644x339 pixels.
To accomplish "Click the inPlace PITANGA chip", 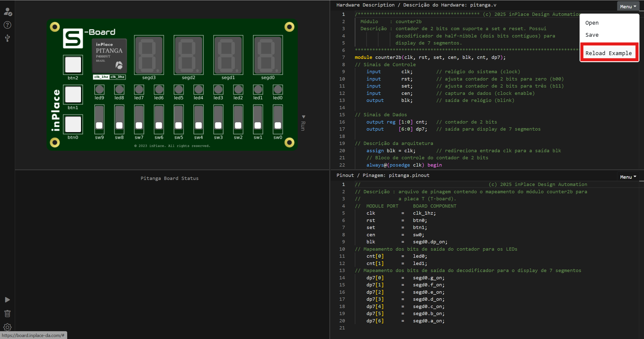I will tap(109, 56).
